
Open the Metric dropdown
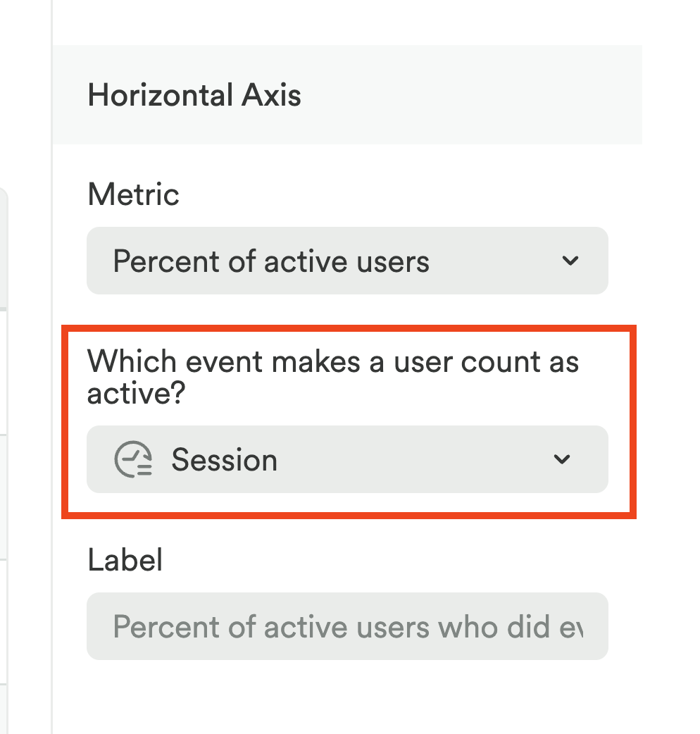click(346, 261)
